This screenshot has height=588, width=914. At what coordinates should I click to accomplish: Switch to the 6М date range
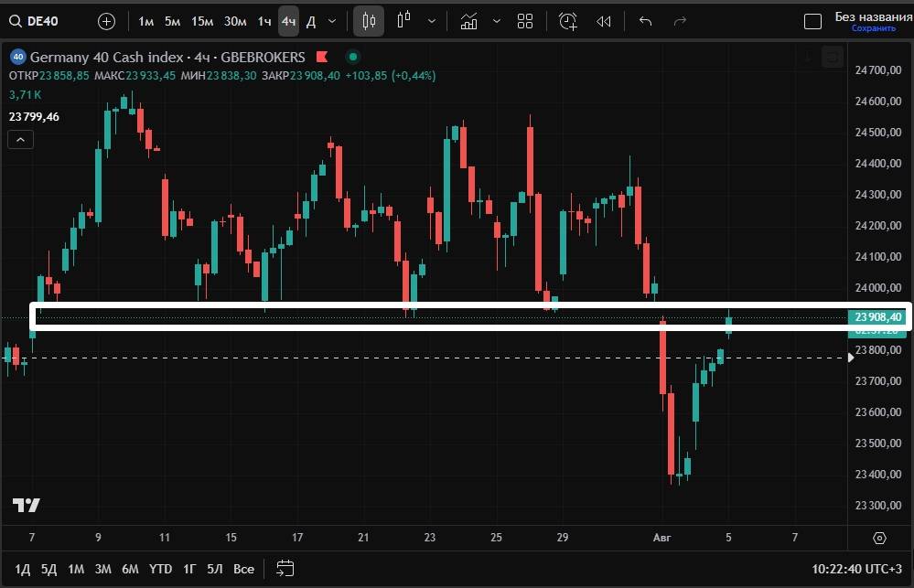point(130,569)
